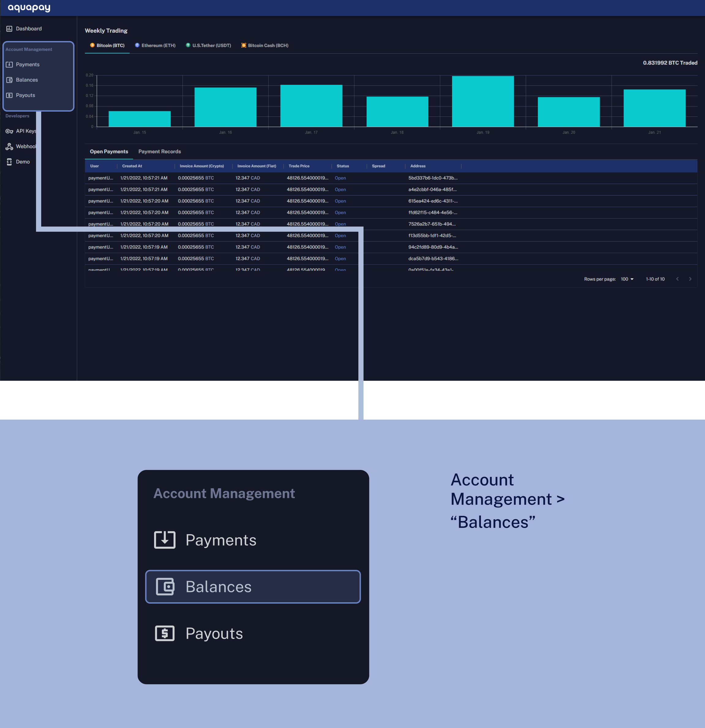705x728 pixels.
Task: Click Open status link in first row
Action: click(340, 178)
